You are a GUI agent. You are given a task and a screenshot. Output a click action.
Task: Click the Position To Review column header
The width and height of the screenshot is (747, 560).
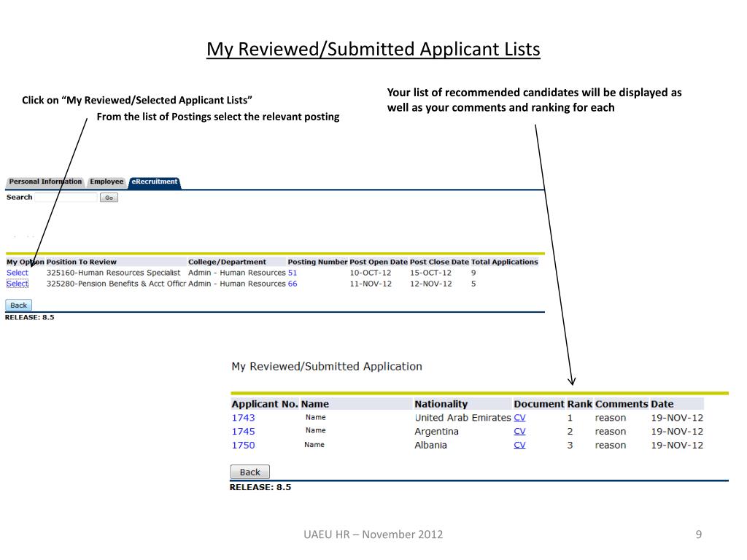click(81, 262)
